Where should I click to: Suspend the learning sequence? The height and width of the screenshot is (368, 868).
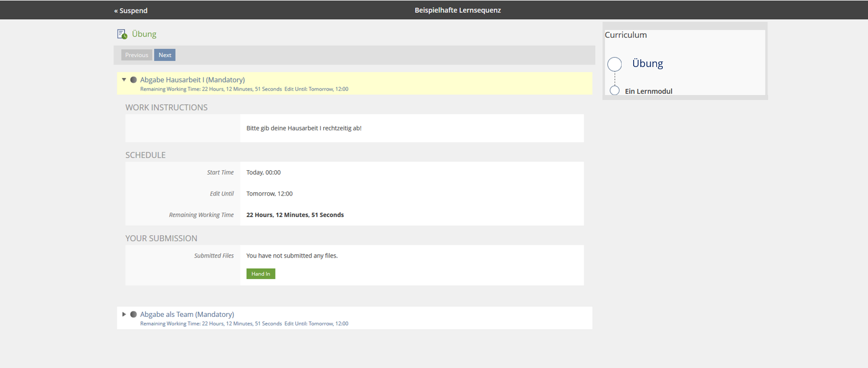[x=131, y=10]
